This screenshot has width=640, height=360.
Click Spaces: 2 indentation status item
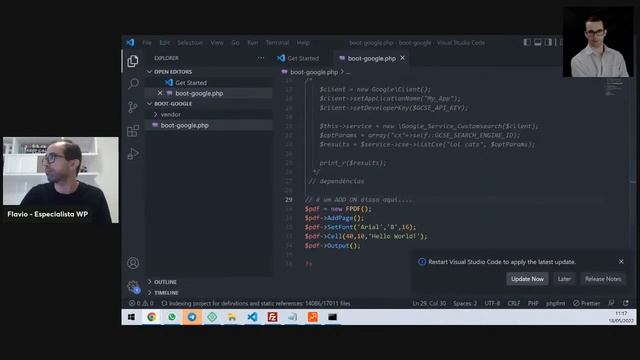(465, 303)
